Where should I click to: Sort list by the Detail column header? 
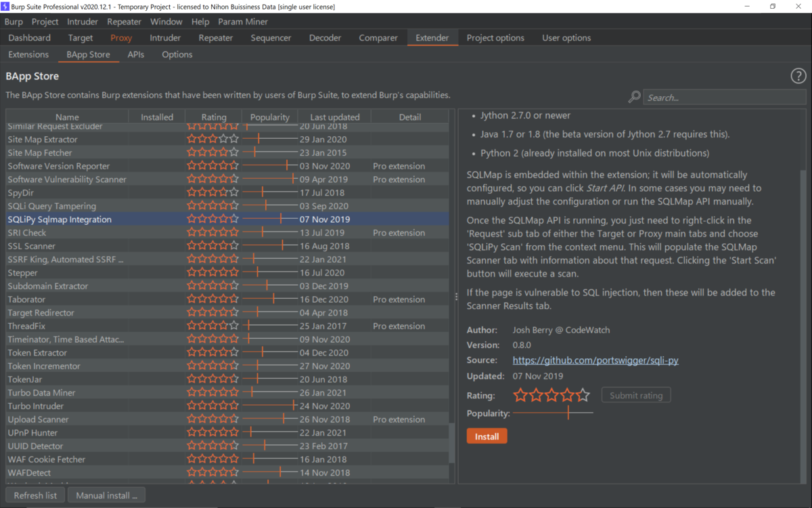[x=410, y=117]
